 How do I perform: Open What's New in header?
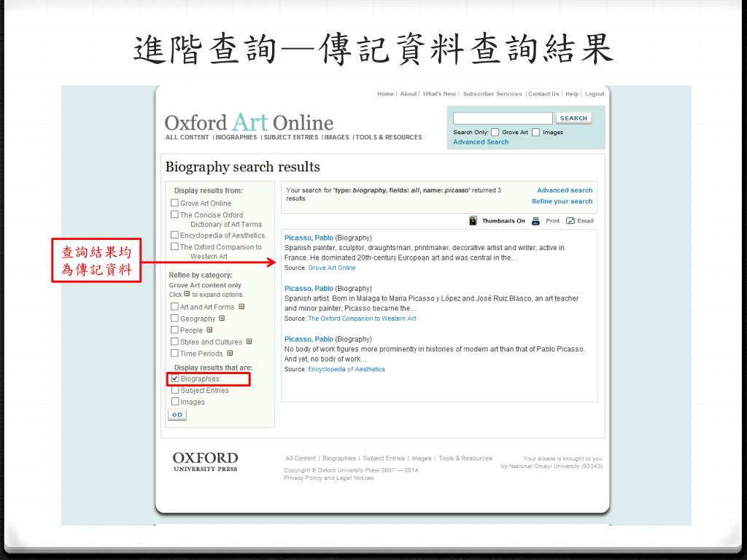[x=439, y=94]
